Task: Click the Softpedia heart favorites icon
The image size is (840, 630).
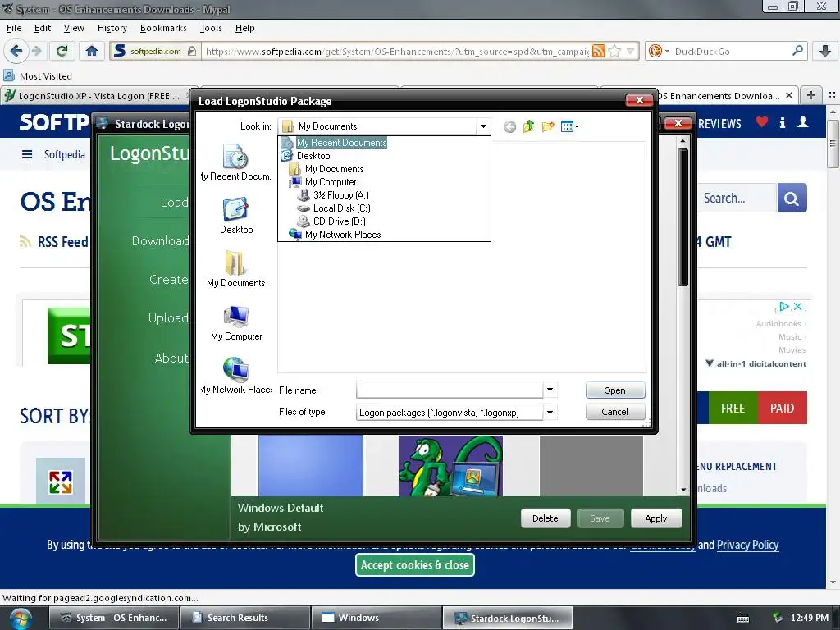Action: (x=761, y=121)
